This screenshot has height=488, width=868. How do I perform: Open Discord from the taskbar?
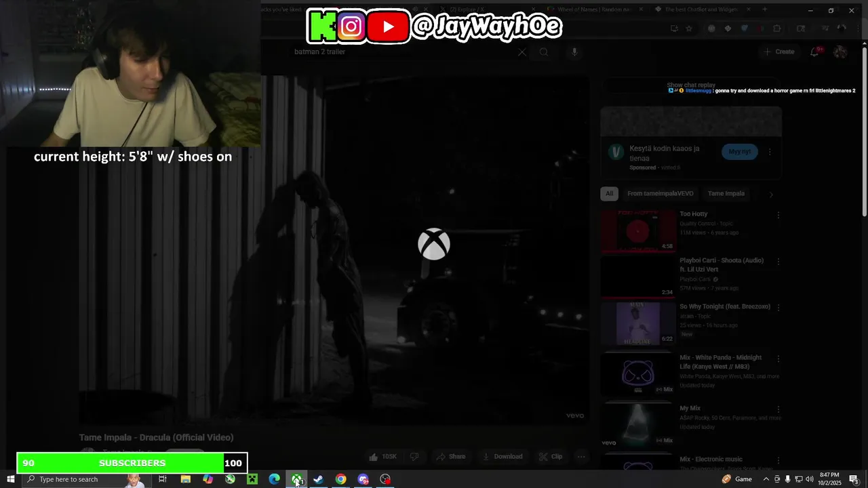(x=363, y=479)
